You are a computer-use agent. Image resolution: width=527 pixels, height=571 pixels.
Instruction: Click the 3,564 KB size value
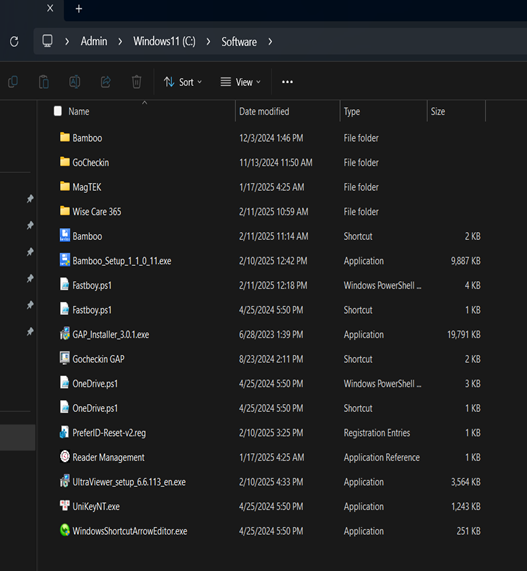coord(465,482)
